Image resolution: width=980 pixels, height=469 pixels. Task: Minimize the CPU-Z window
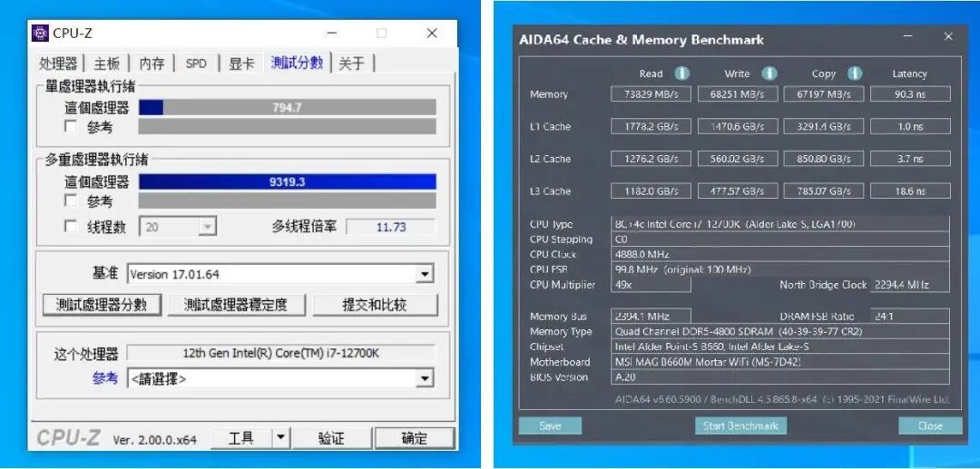tap(332, 33)
